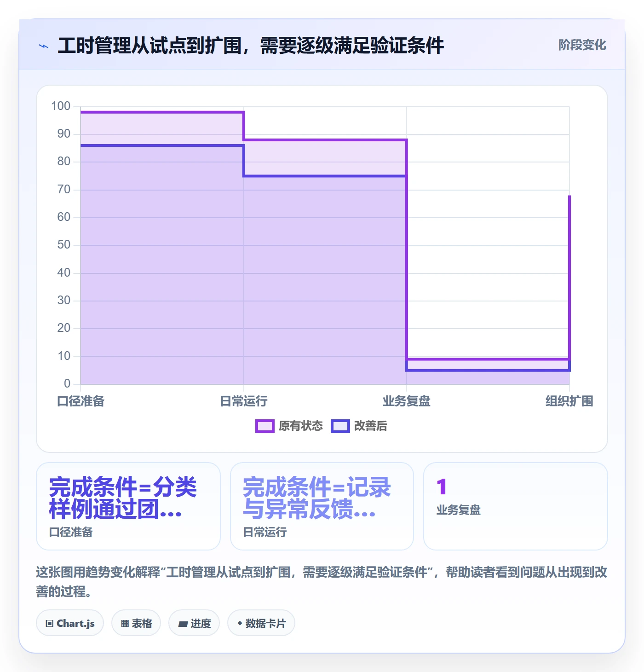
Task: Click the 50 y-axis tick label
Action: (x=64, y=245)
